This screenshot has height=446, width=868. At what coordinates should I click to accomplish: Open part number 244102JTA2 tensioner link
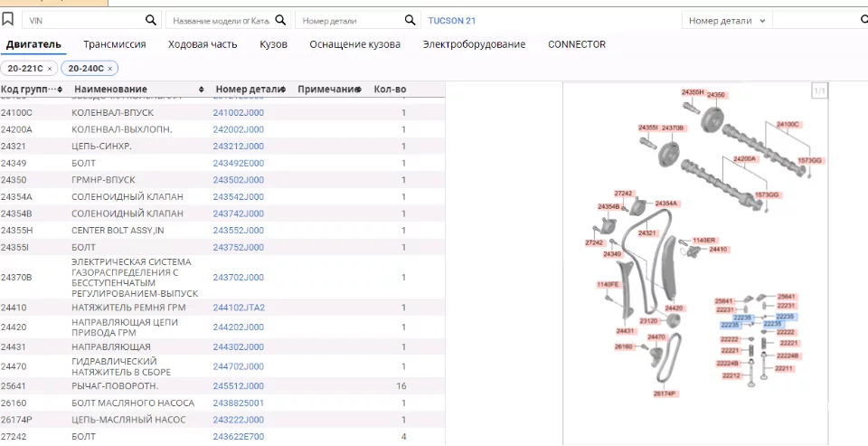click(239, 308)
